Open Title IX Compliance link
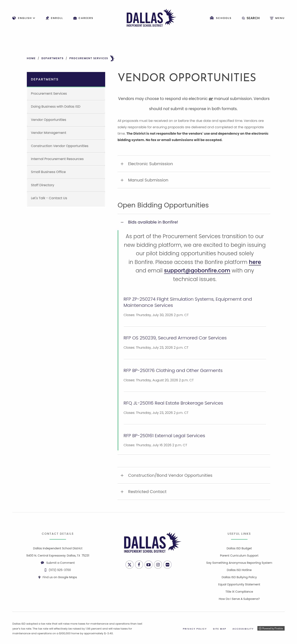 [x=239, y=591]
